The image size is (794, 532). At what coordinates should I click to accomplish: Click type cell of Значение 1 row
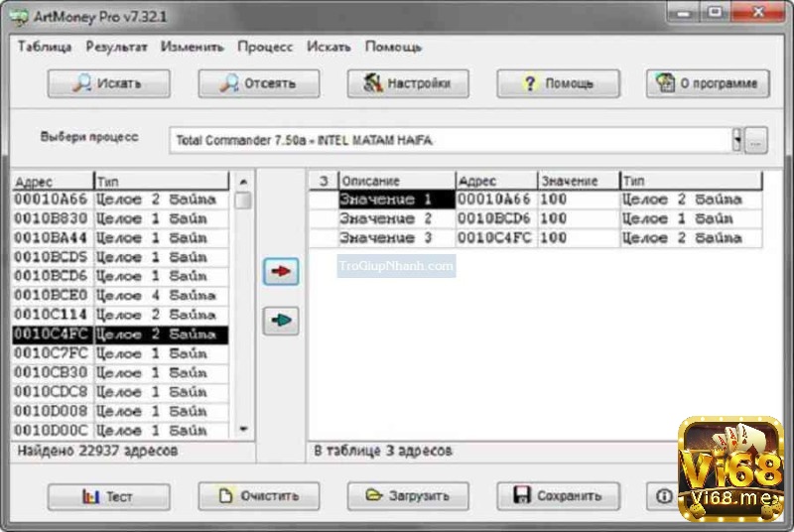pos(691,199)
